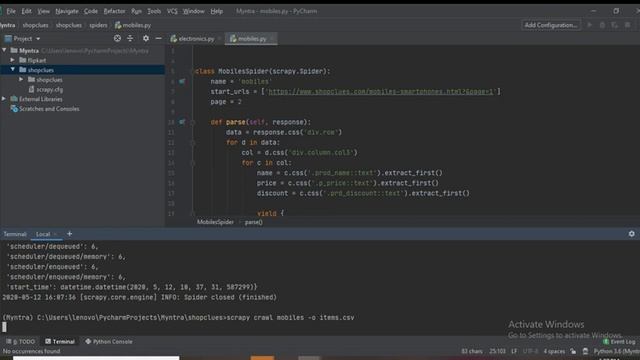Open the Code menu
Viewport: 640px width, 360px height.
coord(91,11)
